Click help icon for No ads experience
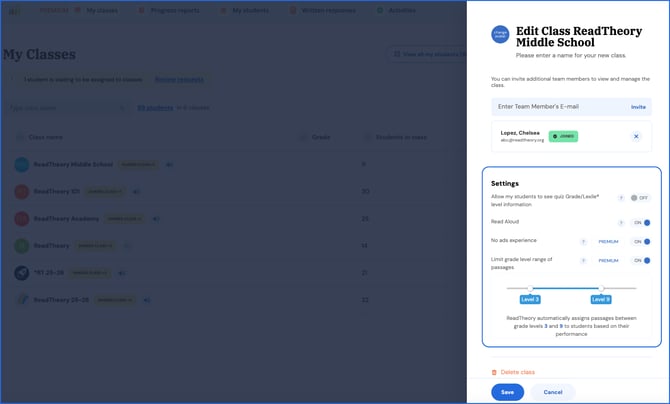 click(x=583, y=242)
